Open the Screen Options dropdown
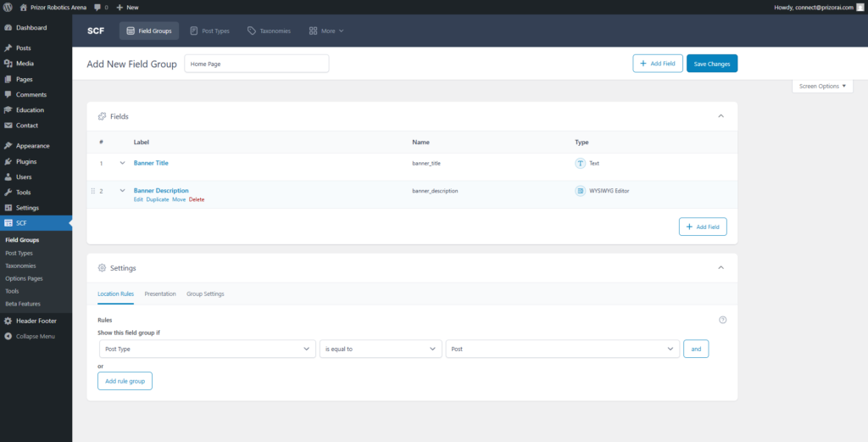The height and width of the screenshot is (442, 868). tap(822, 87)
